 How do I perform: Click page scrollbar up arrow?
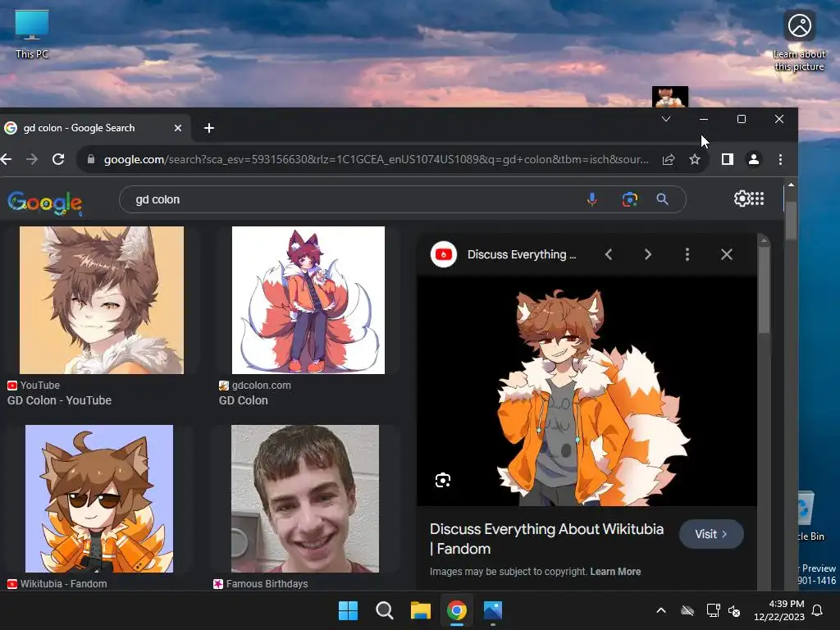791,185
